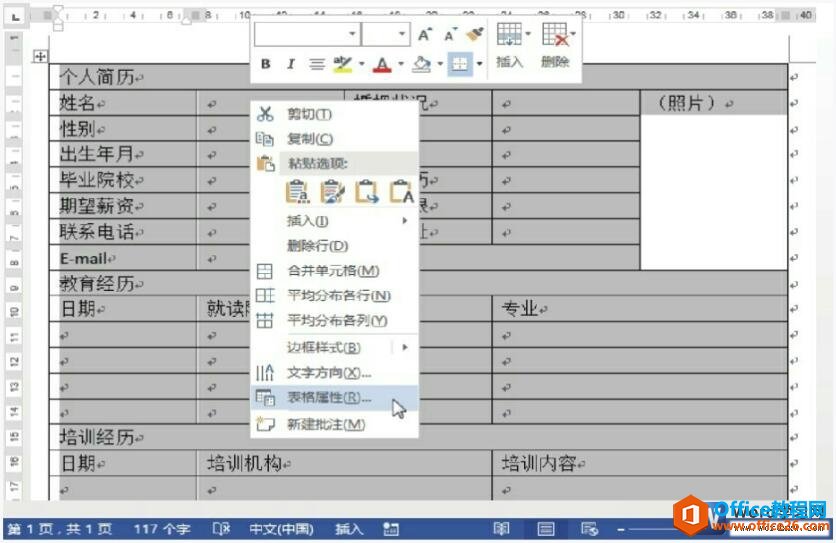Click the 培训内容 header cell

(x=640, y=463)
